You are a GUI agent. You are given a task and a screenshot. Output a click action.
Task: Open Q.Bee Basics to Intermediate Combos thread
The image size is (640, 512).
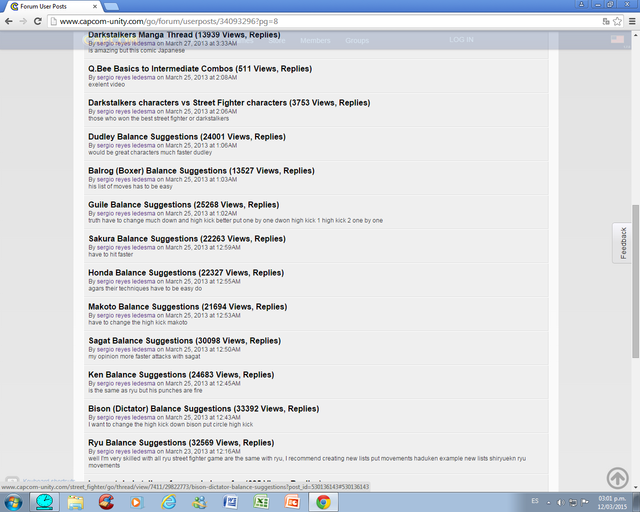point(200,69)
